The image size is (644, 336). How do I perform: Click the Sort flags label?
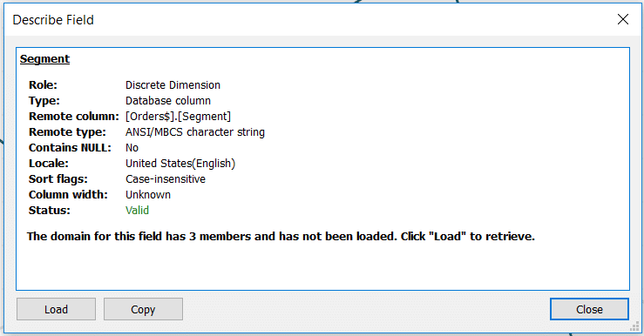point(58,178)
